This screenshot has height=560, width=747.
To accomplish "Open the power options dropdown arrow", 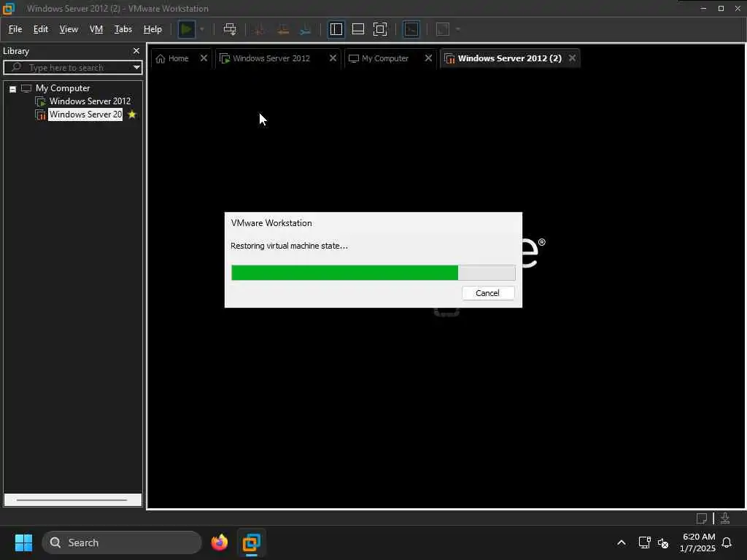I will point(202,29).
